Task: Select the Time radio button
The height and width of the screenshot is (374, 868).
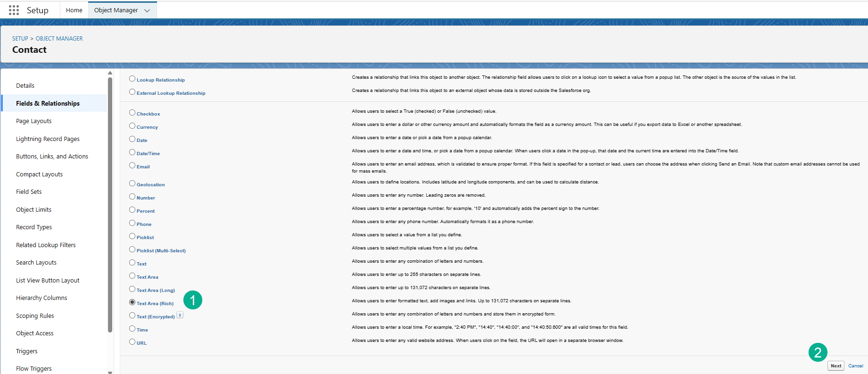Action: [x=132, y=329]
